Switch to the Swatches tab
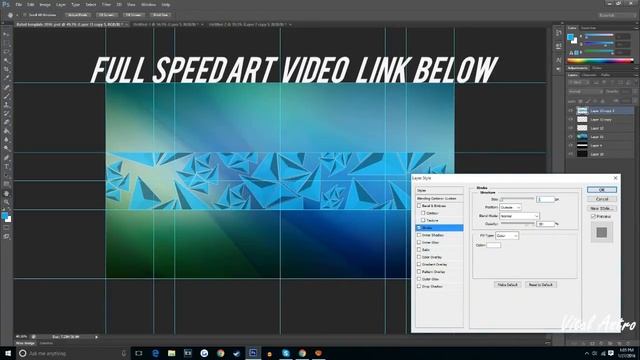640x360 pixels. 588,28
